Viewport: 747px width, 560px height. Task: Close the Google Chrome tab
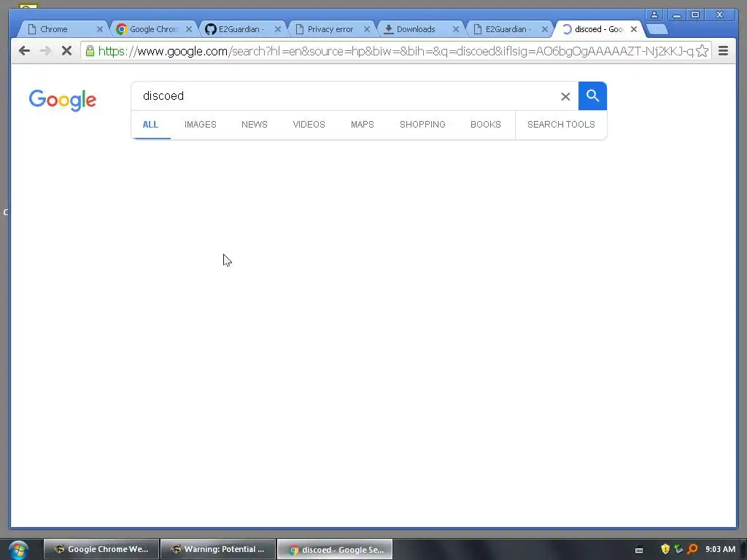point(189,29)
